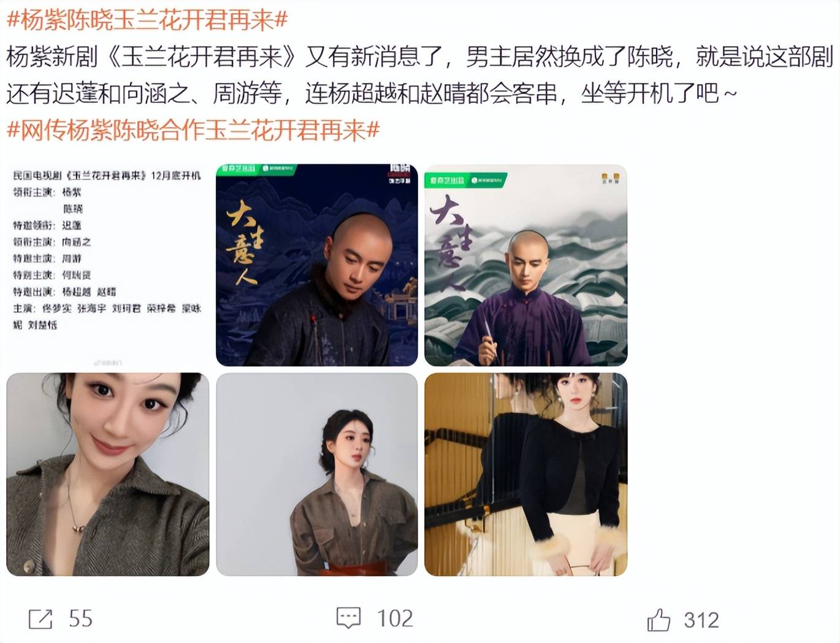Open the dark blue 大生意人 poster
This screenshot has height=643, width=840.
click(317, 265)
